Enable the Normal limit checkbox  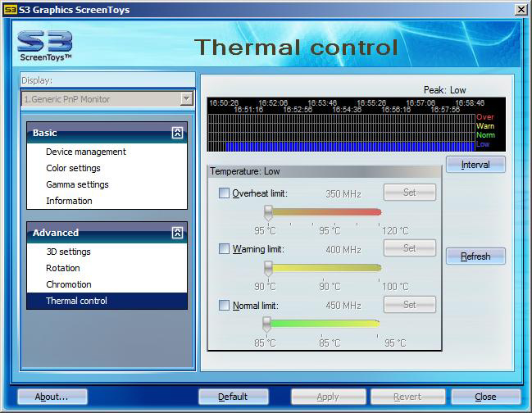coord(225,306)
